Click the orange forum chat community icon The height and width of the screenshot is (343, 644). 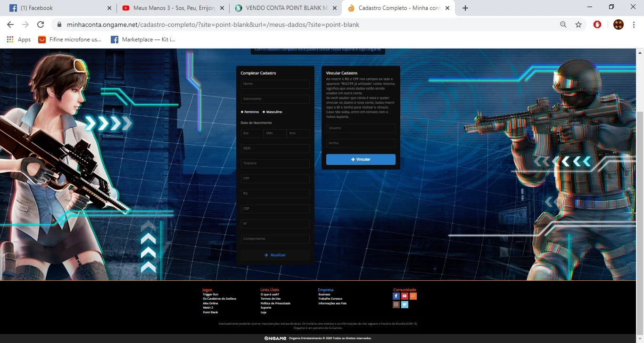413,296
